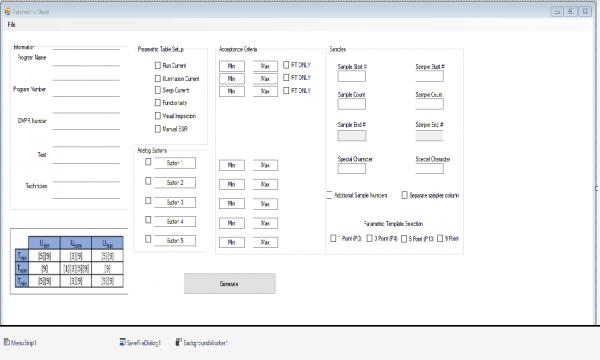Click the [1][3][5][9] table cell

[76, 269]
